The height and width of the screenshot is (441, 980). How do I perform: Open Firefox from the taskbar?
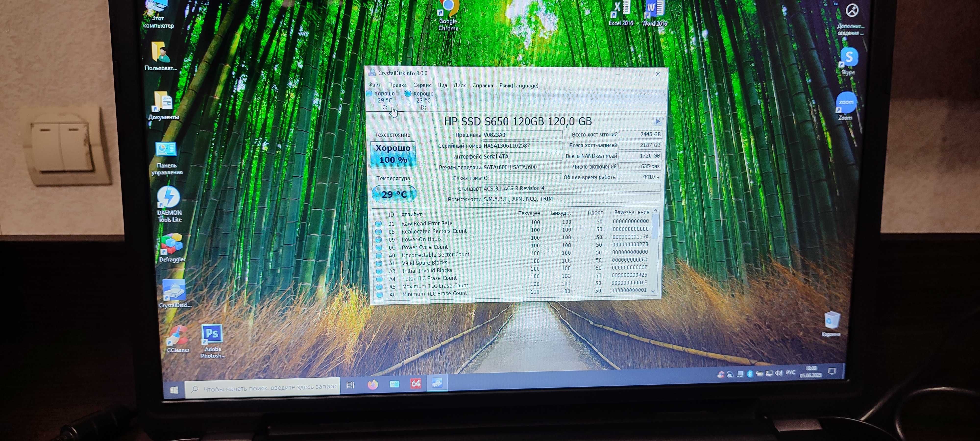pos(373,385)
